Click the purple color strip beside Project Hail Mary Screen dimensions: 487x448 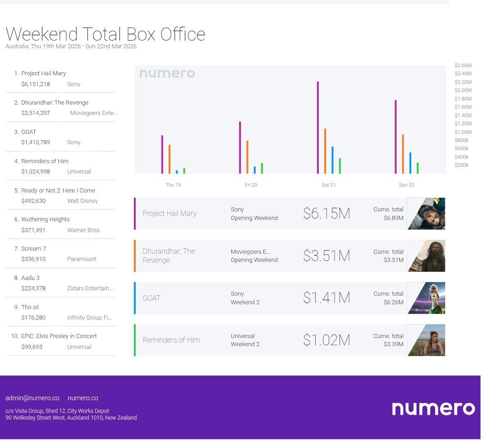tap(135, 214)
